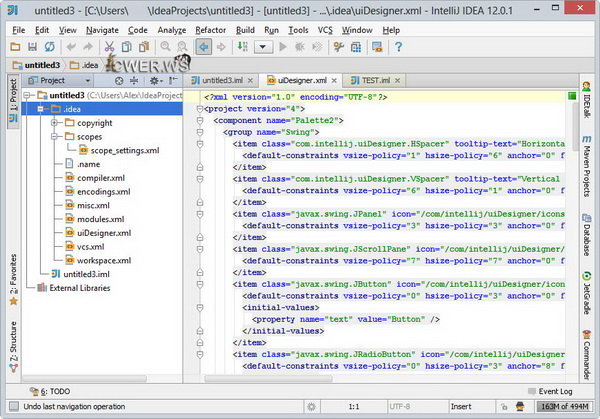Click the Hector inspector status icon
This screenshot has height=419, width=600.
(x=520, y=407)
